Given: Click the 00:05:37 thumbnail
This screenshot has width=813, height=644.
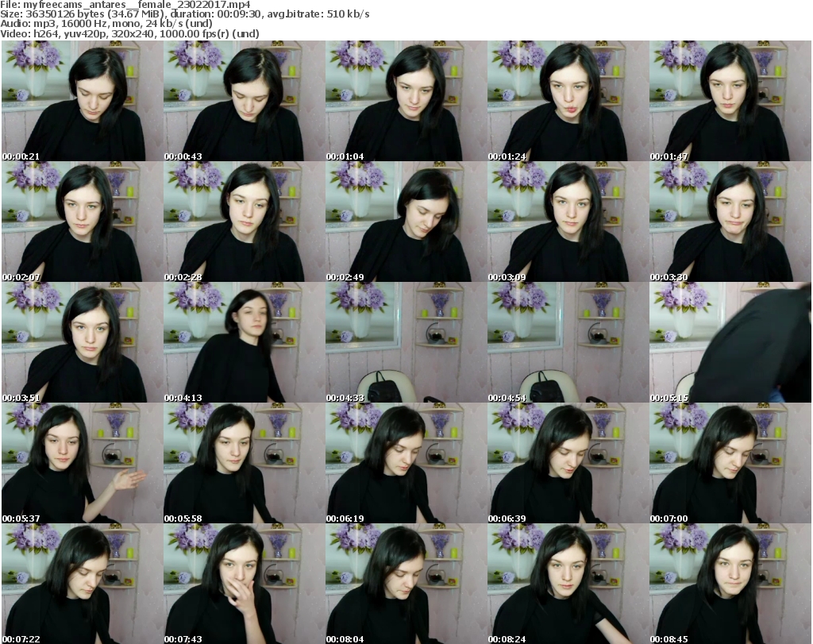Looking at the screenshot, I should (x=82, y=464).
